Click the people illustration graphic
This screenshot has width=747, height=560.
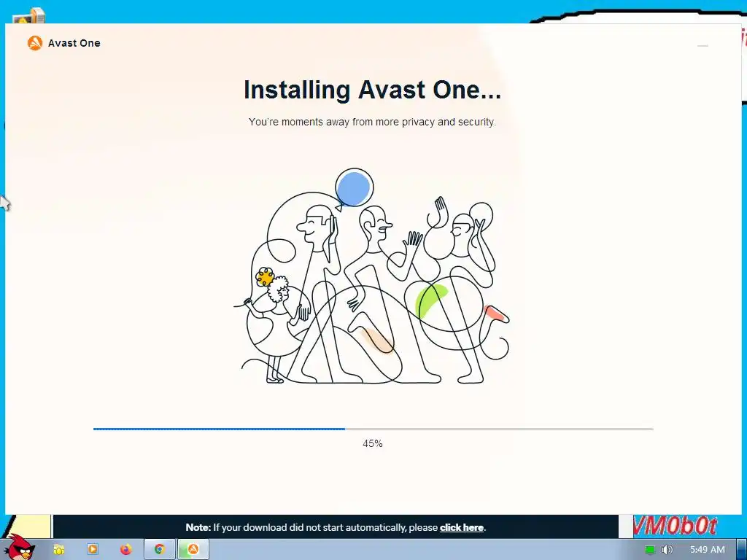[x=371, y=276]
